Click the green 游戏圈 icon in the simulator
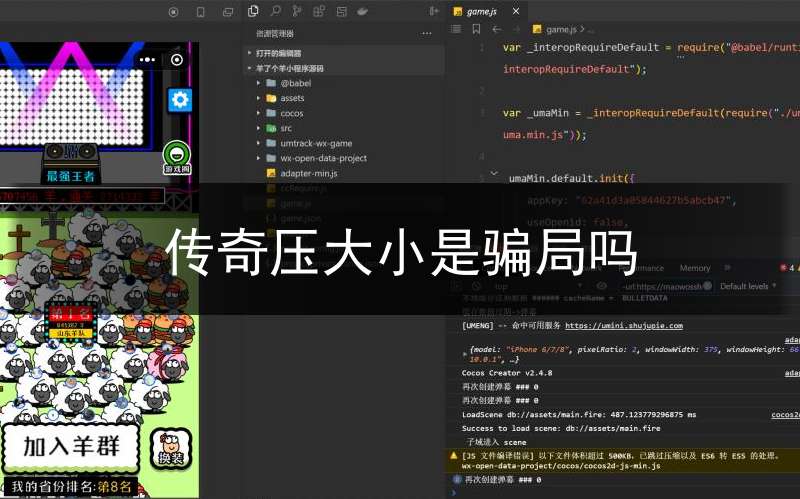800x499 pixels. (x=177, y=158)
